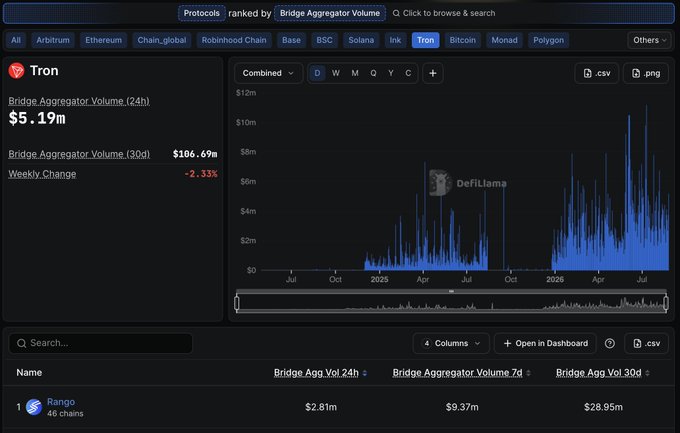Switch to the Polygon chain tab
The width and height of the screenshot is (680, 433).
[x=549, y=40]
